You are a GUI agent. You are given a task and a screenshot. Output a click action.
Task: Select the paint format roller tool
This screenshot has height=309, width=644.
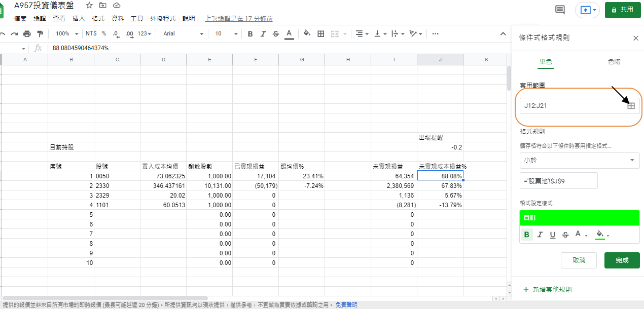40,33
